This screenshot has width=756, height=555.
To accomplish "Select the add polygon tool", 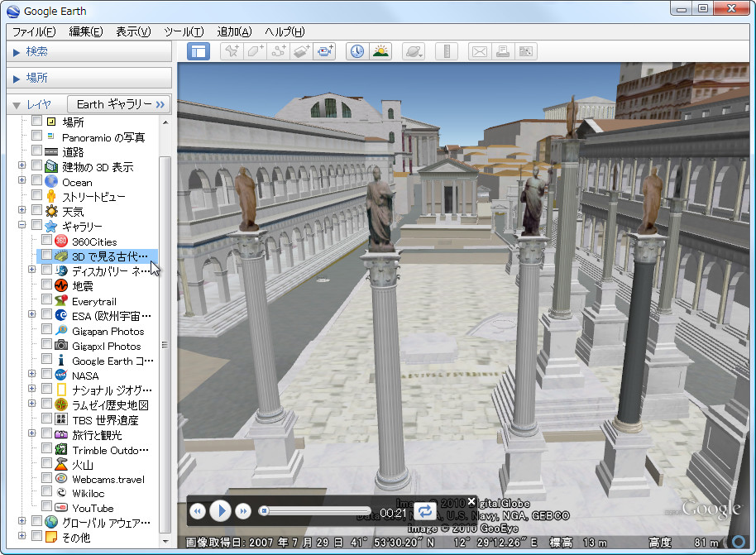I will (x=255, y=51).
